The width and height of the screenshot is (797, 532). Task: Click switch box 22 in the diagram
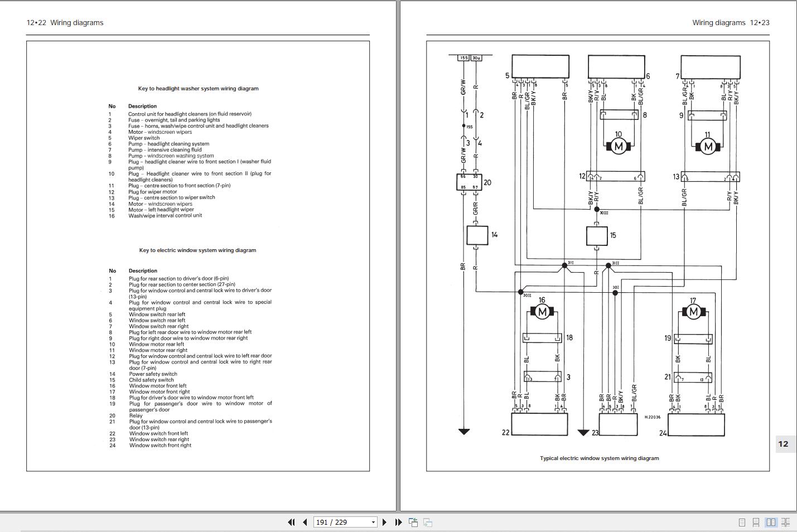[x=539, y=424]
